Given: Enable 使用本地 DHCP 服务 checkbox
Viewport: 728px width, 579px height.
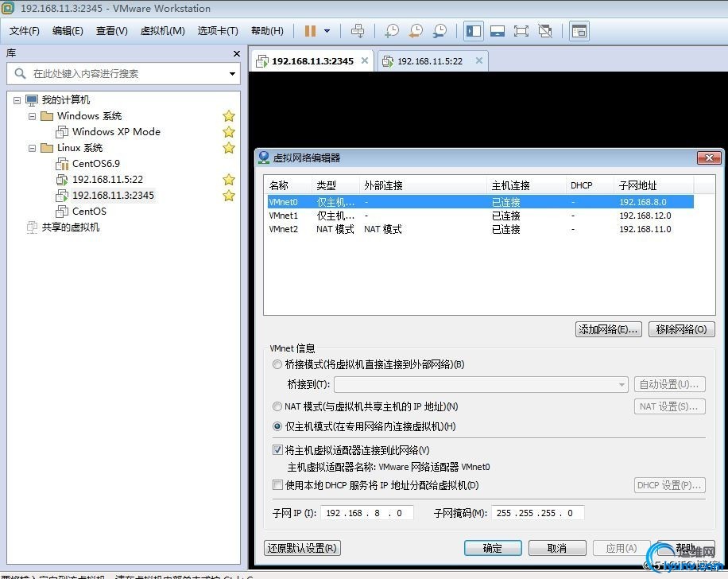Looking at the screenshot, I should (x=277, y=485).
